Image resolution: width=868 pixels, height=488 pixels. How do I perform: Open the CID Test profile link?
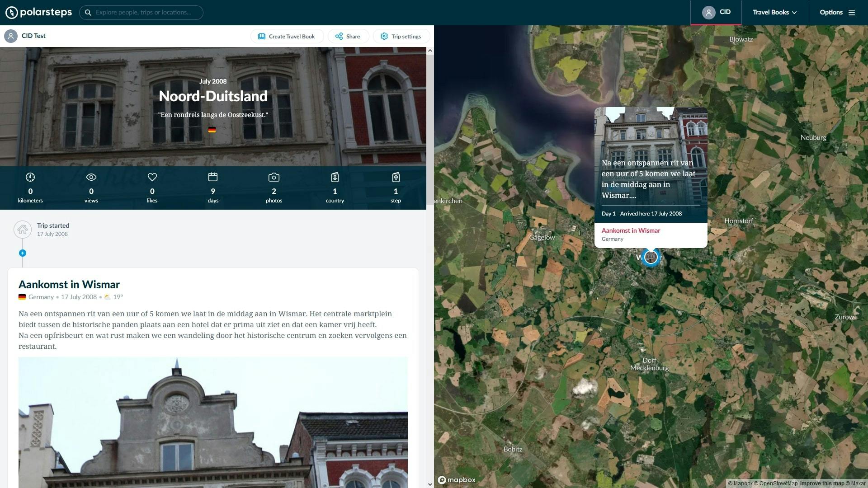(33, 36)
